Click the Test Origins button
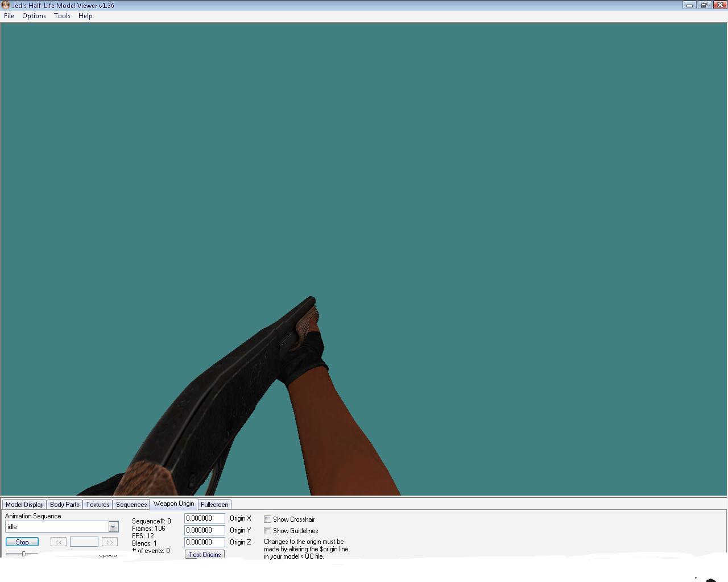 pyautogui.click(x=205, y=554)
